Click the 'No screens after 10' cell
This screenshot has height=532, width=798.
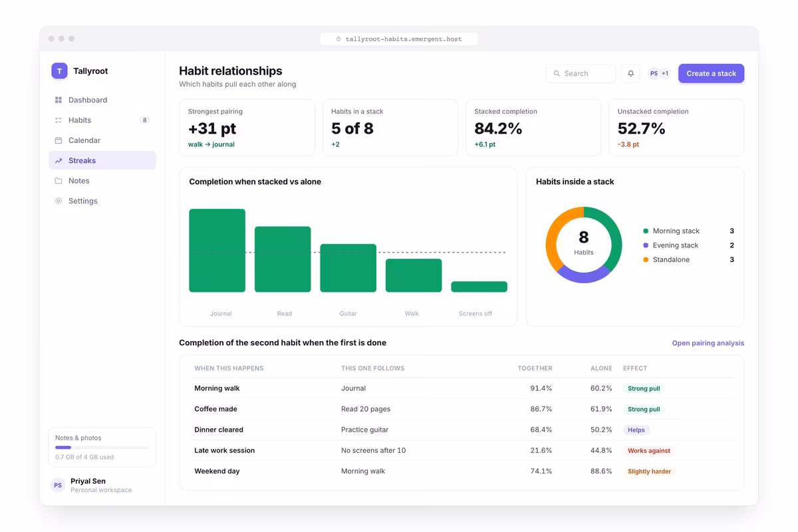pos(373,450)
